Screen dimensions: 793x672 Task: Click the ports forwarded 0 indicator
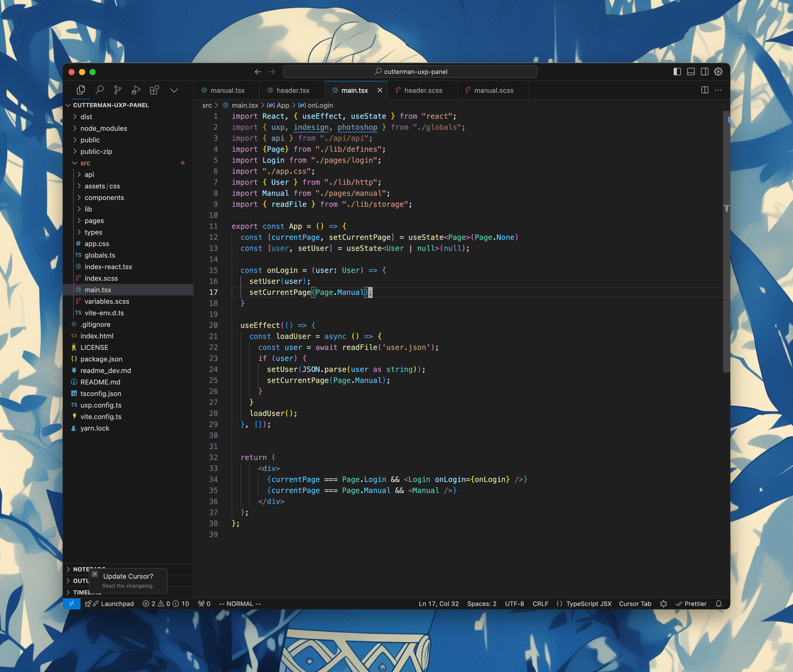tap(204, 604)
